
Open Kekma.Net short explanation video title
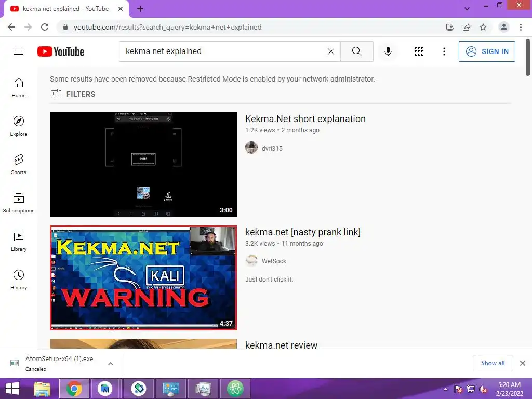305,119
